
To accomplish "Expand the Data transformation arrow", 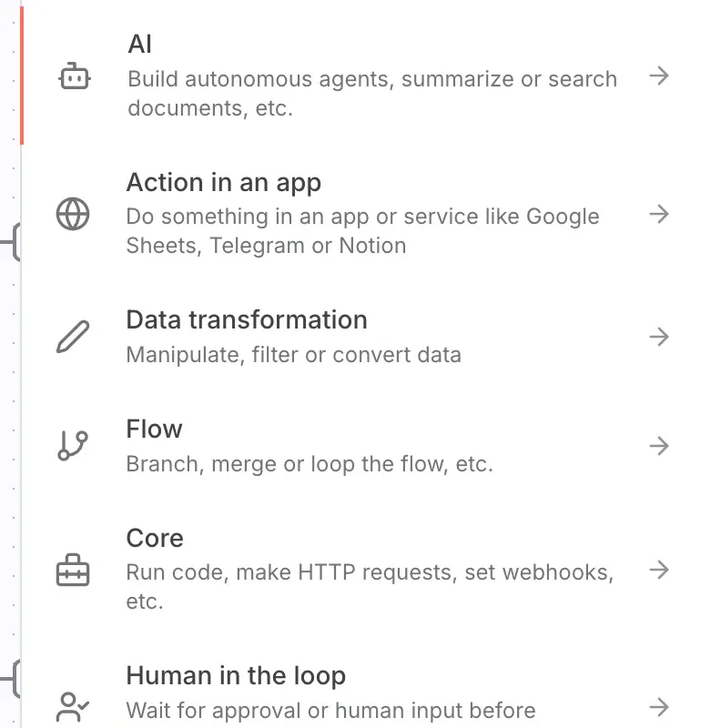I will [659, 337].
